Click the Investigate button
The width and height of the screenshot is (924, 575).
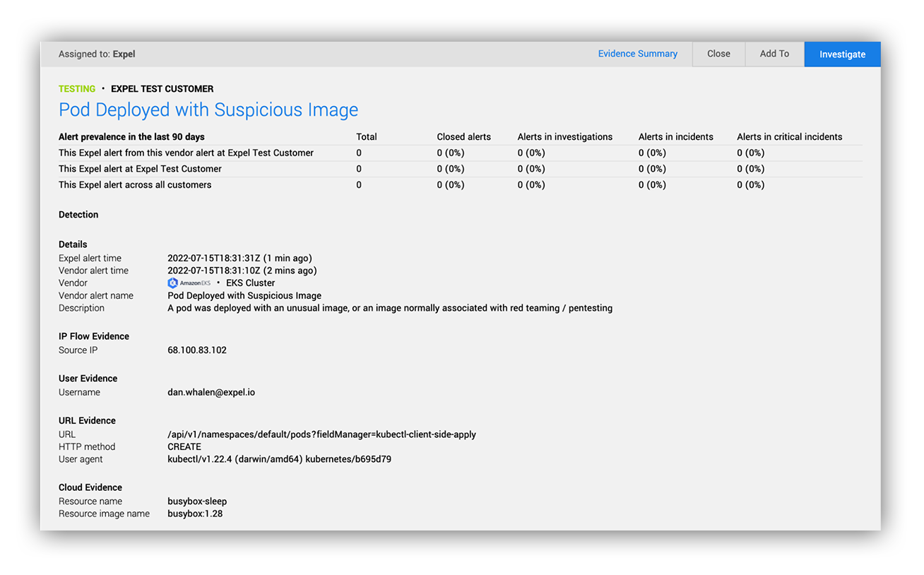tap(842, 54)
